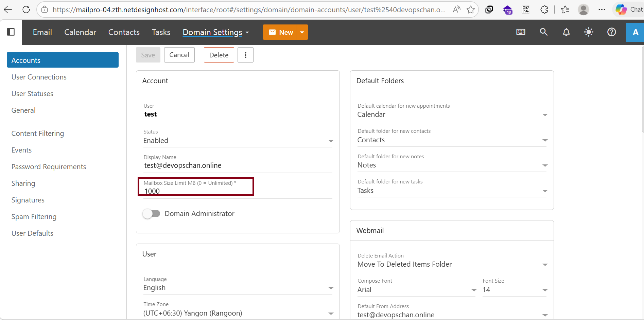Image resolution: width=644 pixels, height=320 pixels.
Task: Open default tasks folder dropdown
Action: 452,191
